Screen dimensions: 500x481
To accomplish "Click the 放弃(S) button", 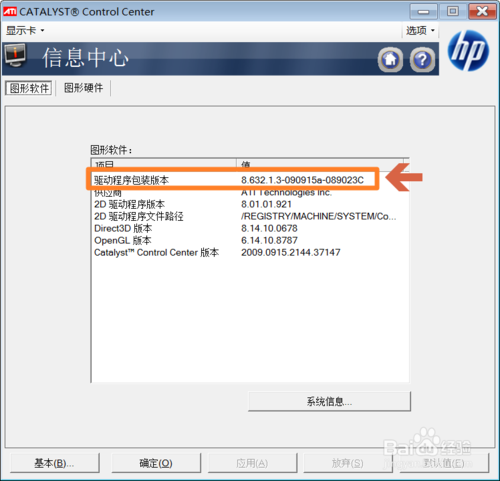I will [x=347, y=463].
